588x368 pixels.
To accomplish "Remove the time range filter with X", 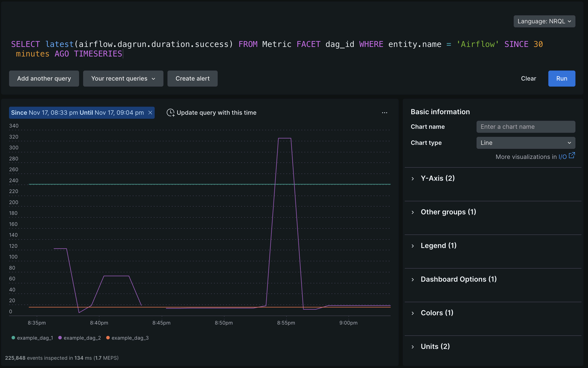I will coord(150,113).
